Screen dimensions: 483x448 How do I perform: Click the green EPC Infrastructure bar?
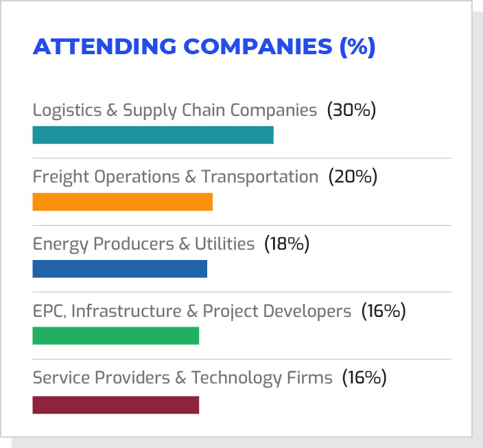(115, 335)
